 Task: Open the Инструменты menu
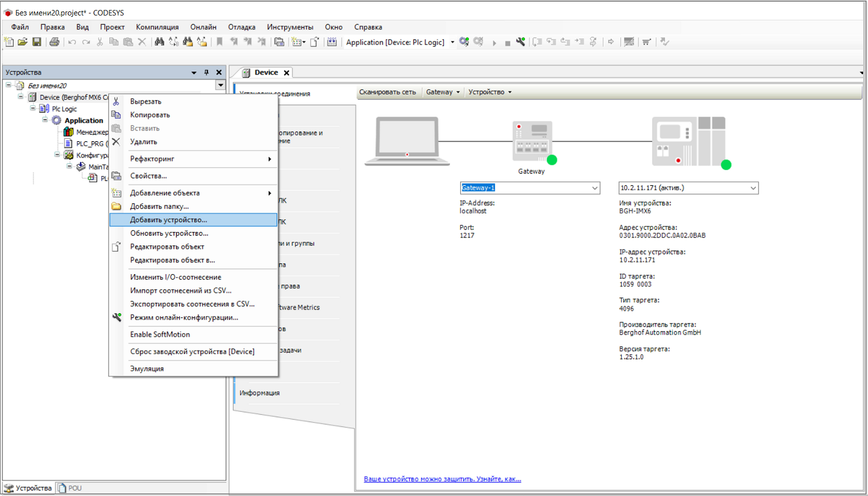[x=290, y=27]
